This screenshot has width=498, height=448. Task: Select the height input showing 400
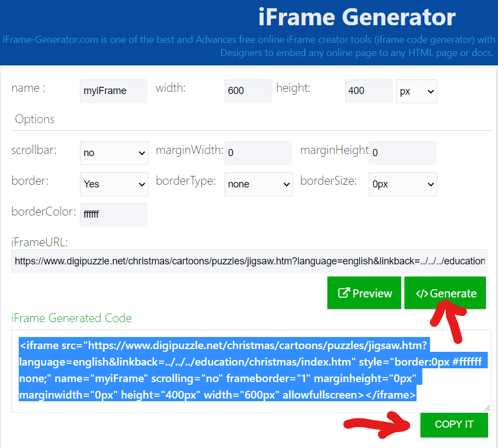tap(369, 91)
